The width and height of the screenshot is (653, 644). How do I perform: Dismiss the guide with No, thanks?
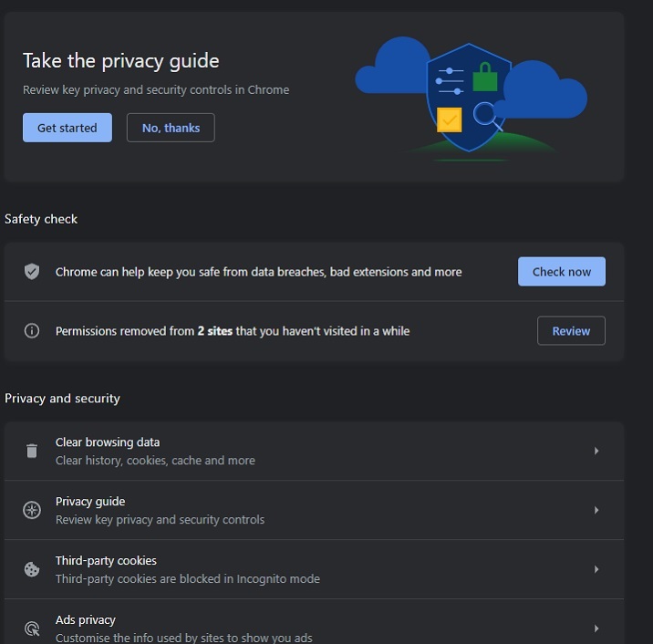171,128
